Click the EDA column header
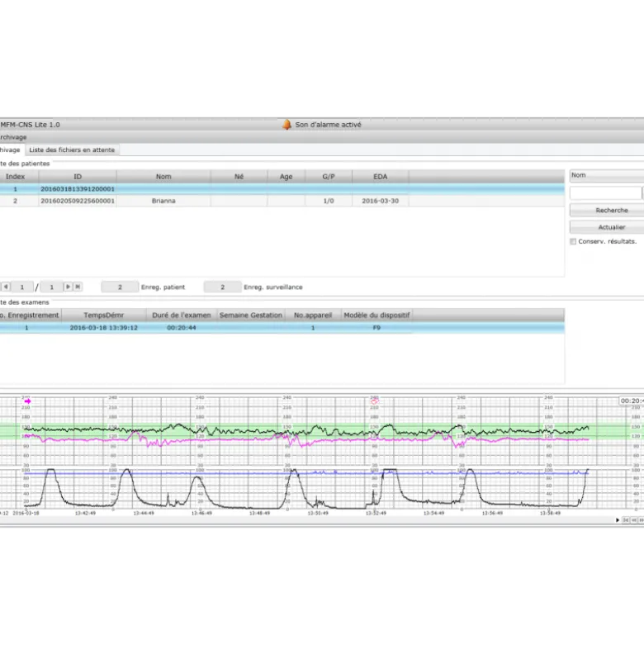Image resolution: width=644 pixels, height=645 pixels. 381,177
